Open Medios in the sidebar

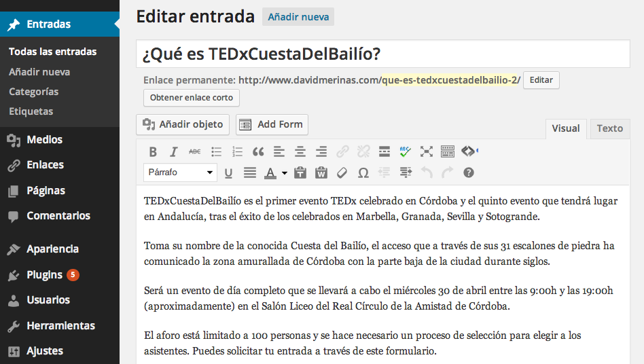(60, 139)
